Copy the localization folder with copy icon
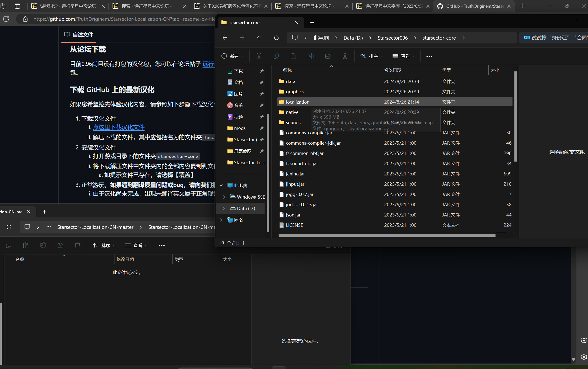The image size is (588, 369). coord(276,56)
